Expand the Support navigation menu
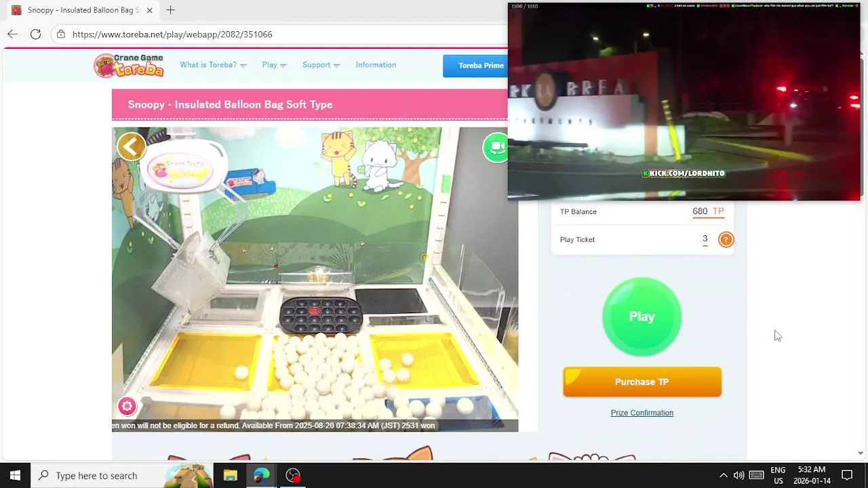This screenshot has height=488, width=868. coord(321,65)
